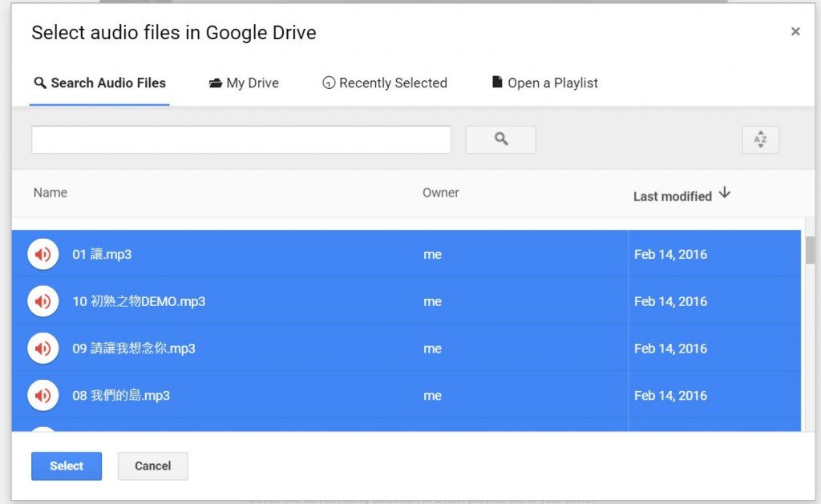Sort by the Owner column header
This screenshot has height=504, width=821.
click(441, 192)
